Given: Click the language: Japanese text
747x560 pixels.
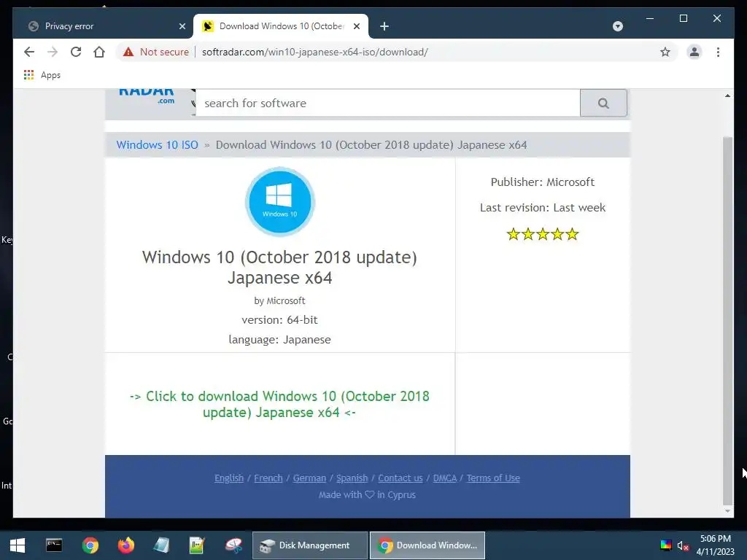Looking at the screenshot, I should click(279, 340).
